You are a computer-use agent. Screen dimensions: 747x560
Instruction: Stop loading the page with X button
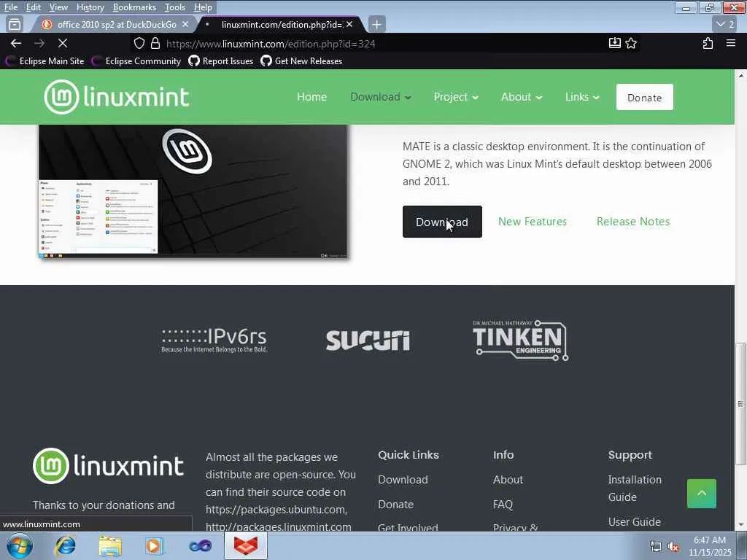(x=63, y=43)
